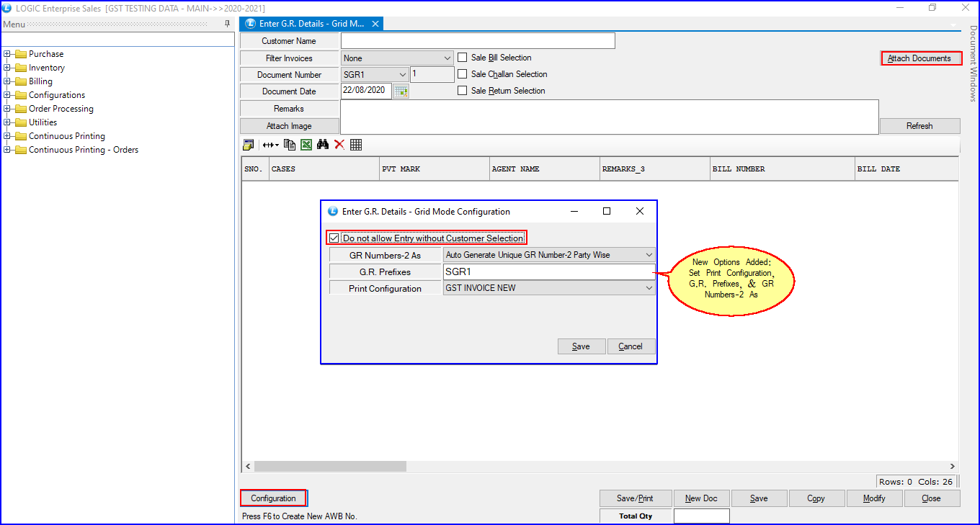
Task: Click the G.R. Prefixes text field
Action: (549, 272)
